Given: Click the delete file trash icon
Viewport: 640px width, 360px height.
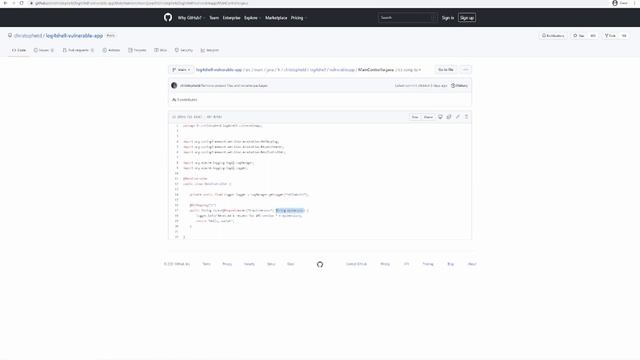Looking at the screenshot, I should [467, 117].
